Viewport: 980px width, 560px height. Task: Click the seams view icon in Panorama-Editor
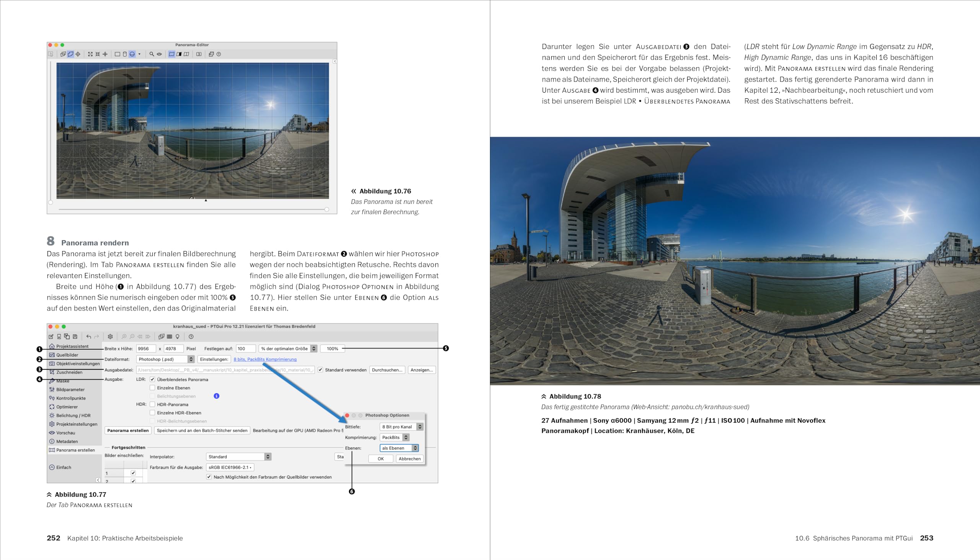pyautogui.click(x=186, y=54)
